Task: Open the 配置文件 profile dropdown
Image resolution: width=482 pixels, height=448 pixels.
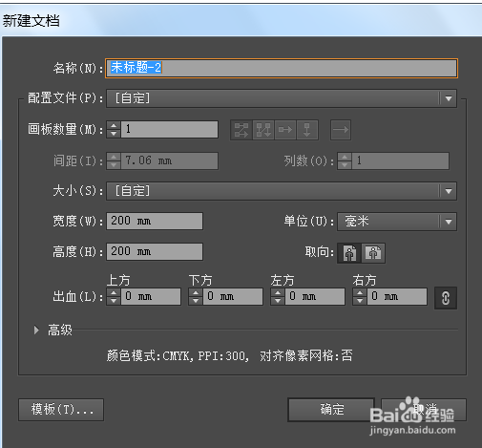Action: coord(282,98)
